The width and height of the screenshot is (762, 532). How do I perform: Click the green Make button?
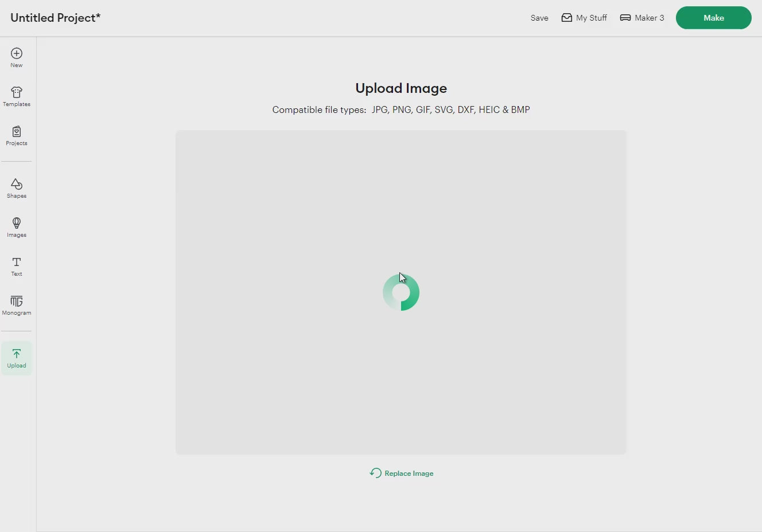pos(713,18)
